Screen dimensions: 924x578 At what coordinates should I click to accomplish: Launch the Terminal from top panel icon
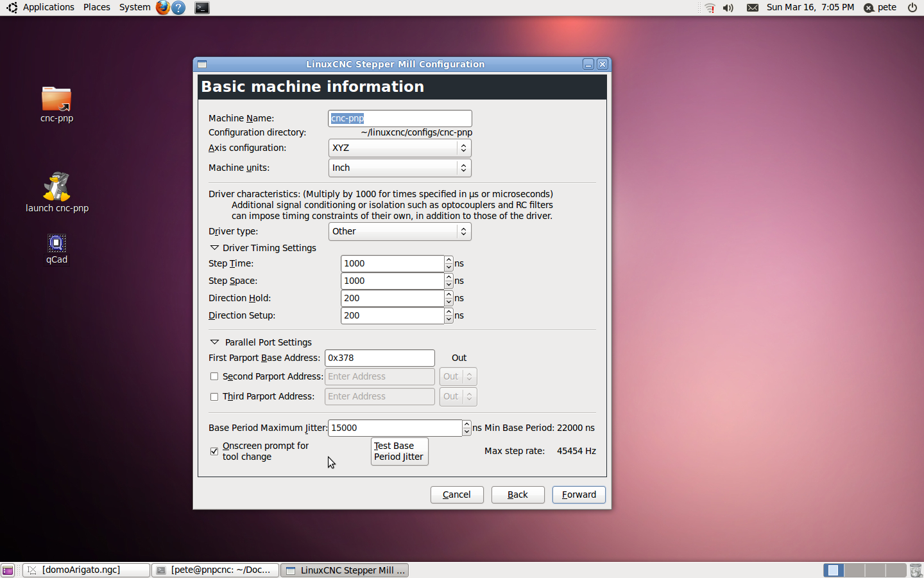click(x=202, y=8)
